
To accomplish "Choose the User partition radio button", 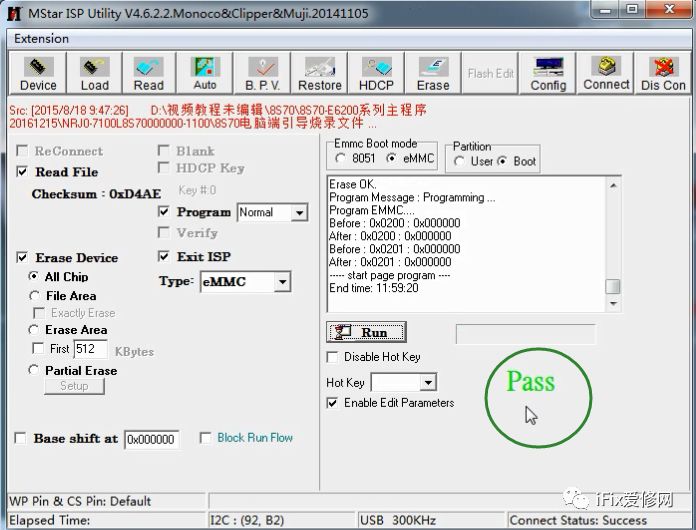I will coord(459,161).
